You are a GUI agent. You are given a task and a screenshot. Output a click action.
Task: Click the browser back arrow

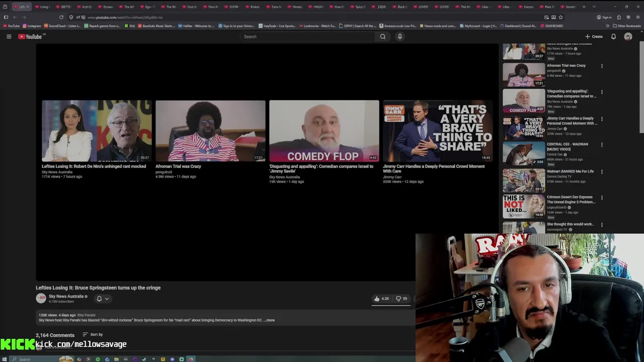pos(15,17)
